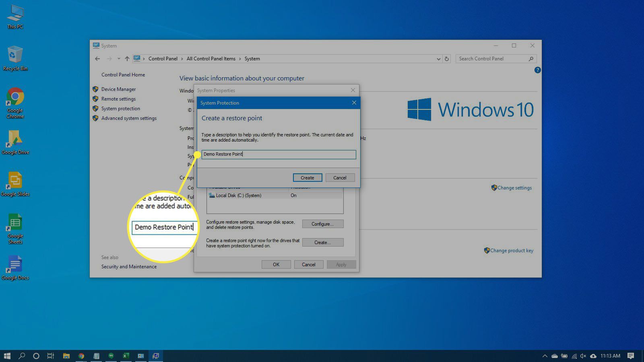Screen dimensions: 644x362
Task: Open the Recycle Bin desktop icon
Action: tap(15, 59)
